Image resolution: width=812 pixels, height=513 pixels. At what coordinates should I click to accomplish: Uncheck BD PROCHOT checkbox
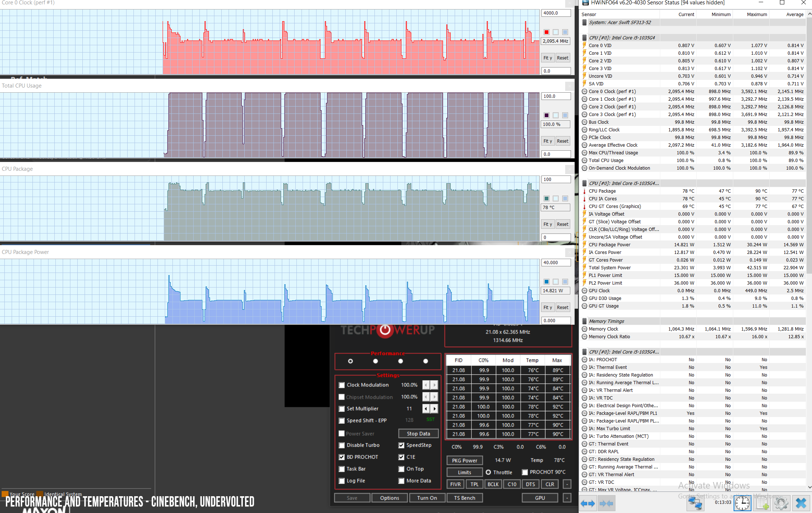pyautogui.click(x=342, y=457)
